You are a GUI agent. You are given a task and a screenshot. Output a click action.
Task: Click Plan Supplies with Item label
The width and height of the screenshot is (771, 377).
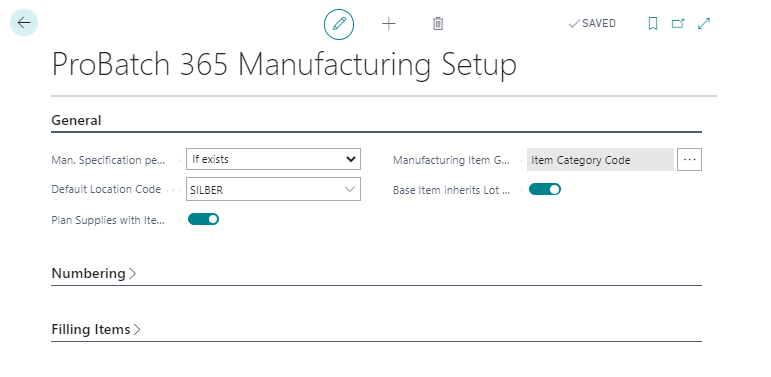tap(108, 220)
